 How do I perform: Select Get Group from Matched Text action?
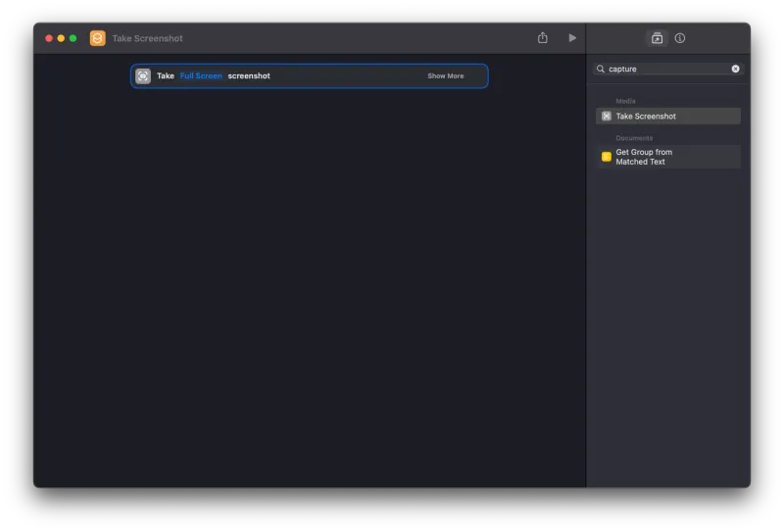[x=668, y=157]
